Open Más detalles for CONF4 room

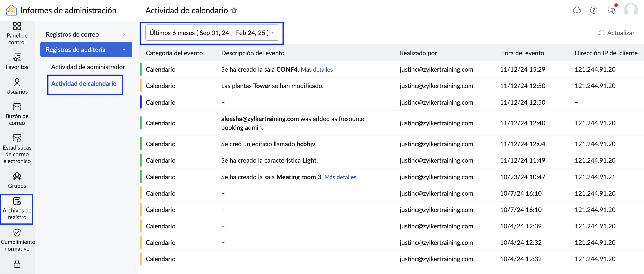(x=316, y=70)
